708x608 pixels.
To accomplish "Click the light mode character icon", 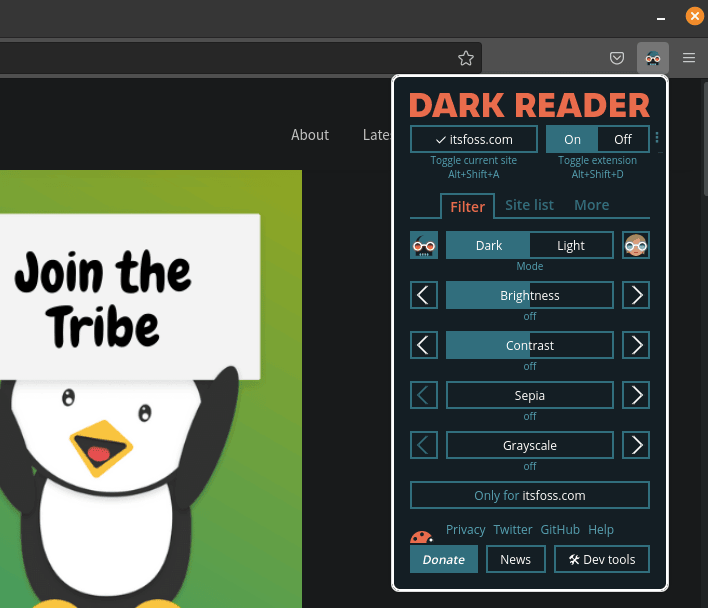I will pyautogui.click(x=636, y=245).
